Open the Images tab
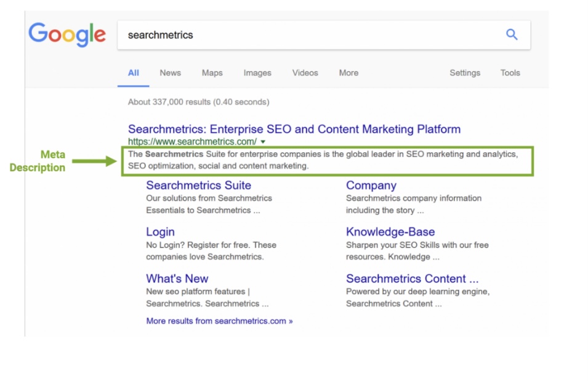The image size is (588, 381). pyautogui.click(x=257, y=73)
